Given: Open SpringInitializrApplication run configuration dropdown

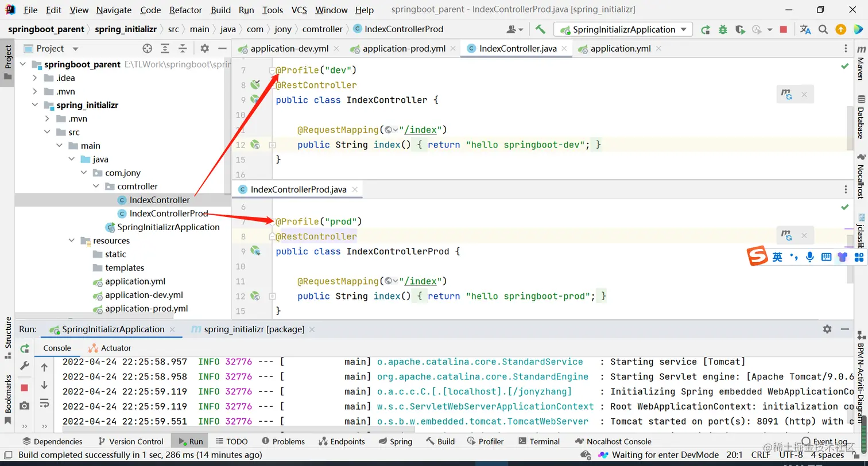Looking at the screenshot, I should (623, 29).
